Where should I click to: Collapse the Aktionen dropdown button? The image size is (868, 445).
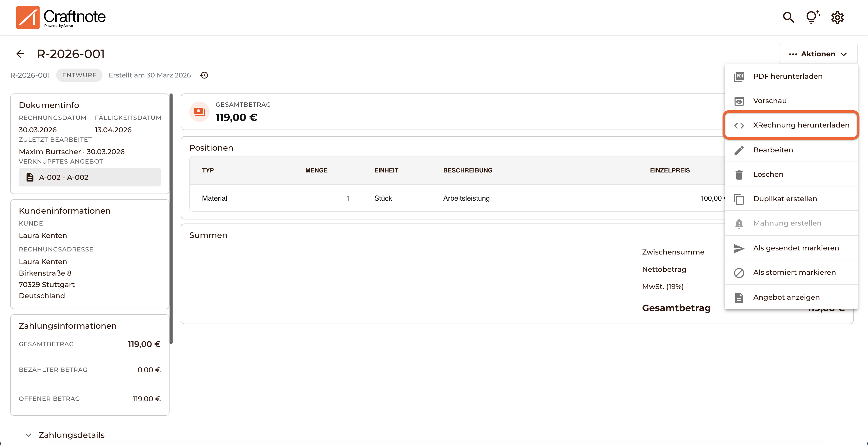pos(818,54)
